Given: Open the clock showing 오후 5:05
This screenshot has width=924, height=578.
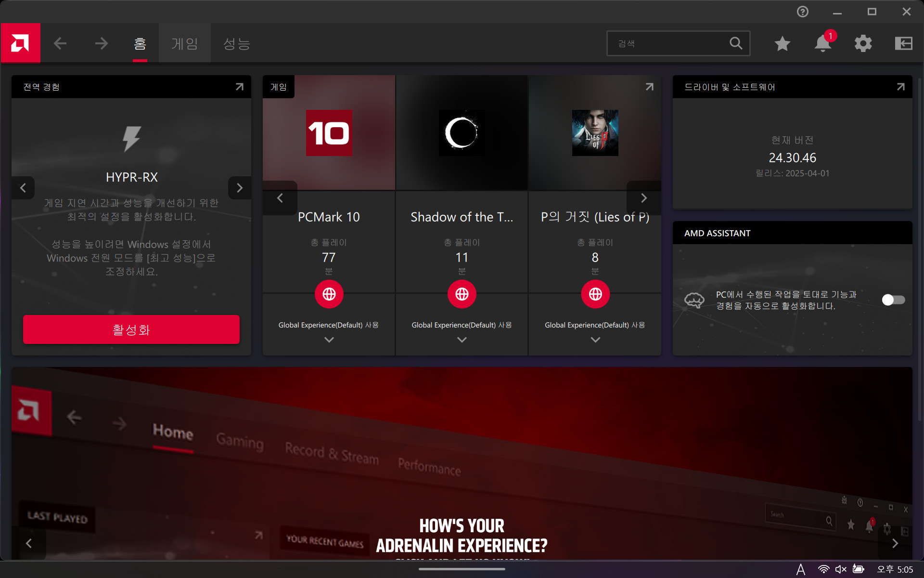Looking at the screenshot, I should pos(895,569).
